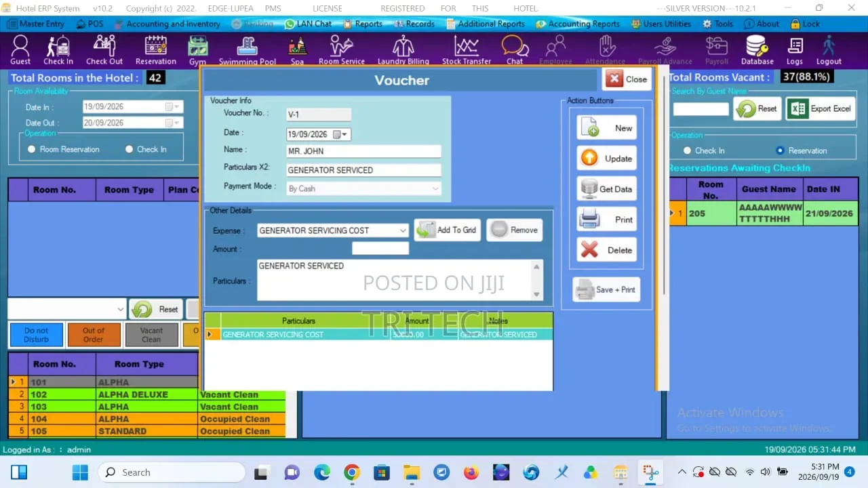
Task: Open Google Chrome from the taskbar
Action: coord(351,472)
